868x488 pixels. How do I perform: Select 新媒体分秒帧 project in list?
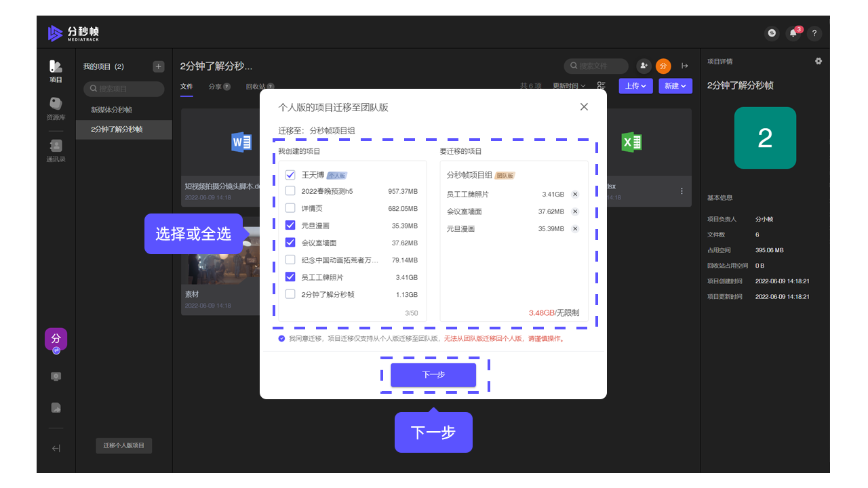124,110
